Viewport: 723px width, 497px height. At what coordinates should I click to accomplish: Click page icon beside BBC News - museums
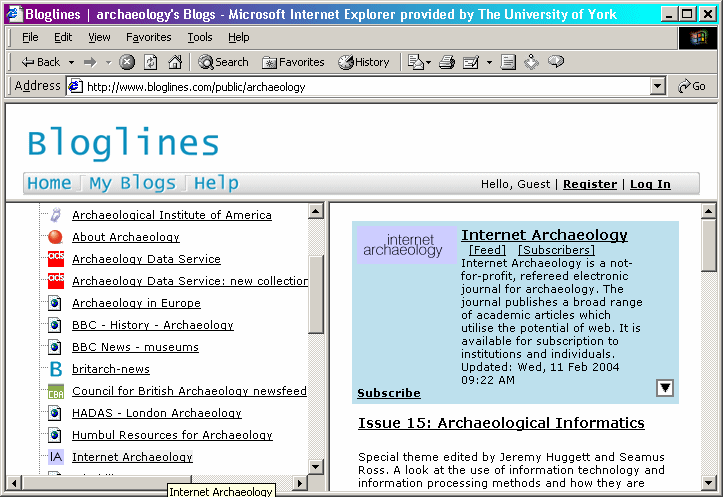55,347
